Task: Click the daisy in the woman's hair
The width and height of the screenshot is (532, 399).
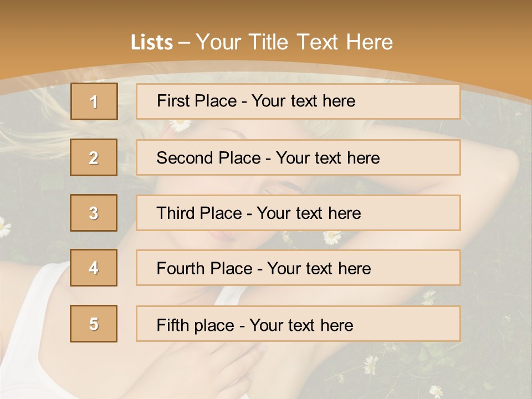Action: click(180, 125)
